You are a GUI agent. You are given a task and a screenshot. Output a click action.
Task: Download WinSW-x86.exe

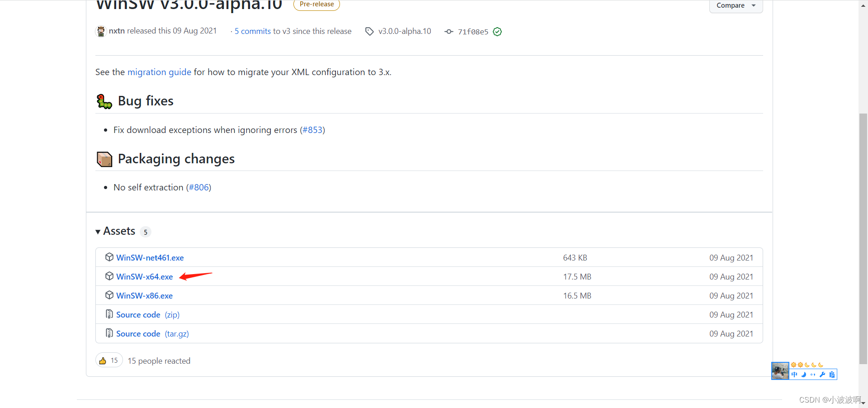click(145, 295)
